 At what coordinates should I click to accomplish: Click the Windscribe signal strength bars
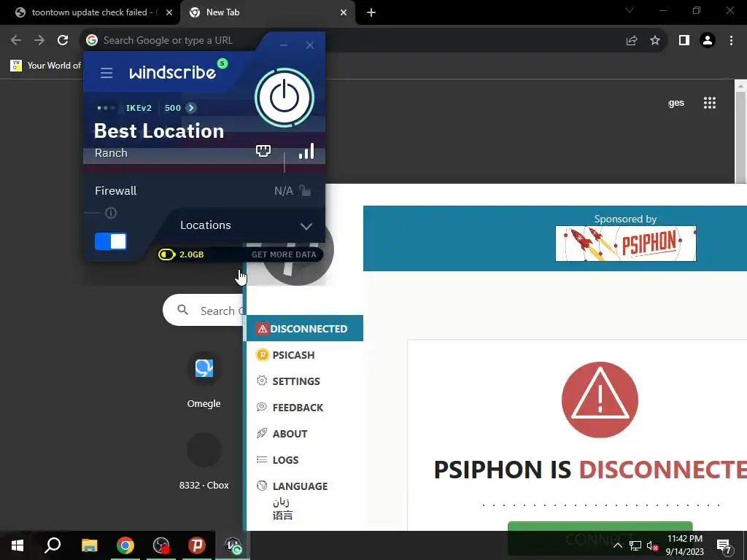coord(306,151)
